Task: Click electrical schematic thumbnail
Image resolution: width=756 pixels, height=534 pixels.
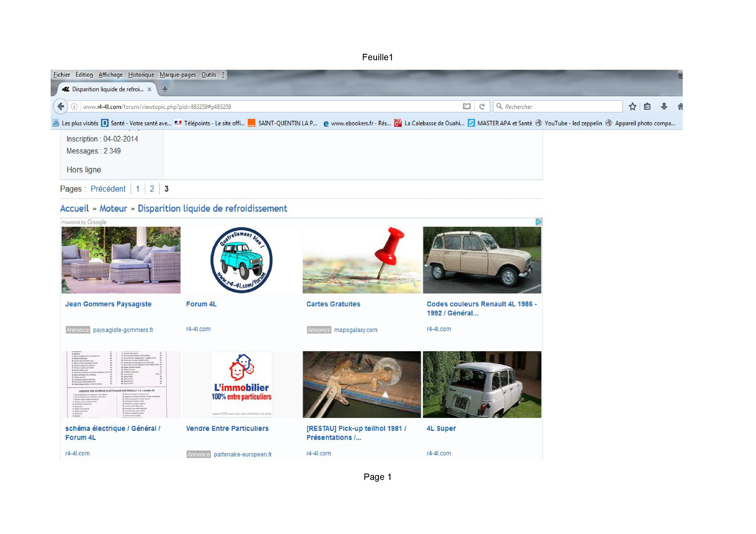Action: [121, 385]
